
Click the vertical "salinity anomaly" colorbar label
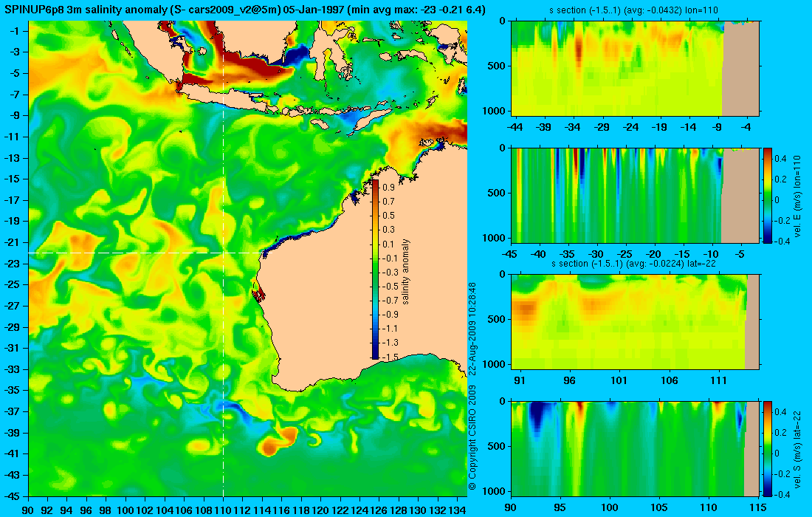(405, 272)
